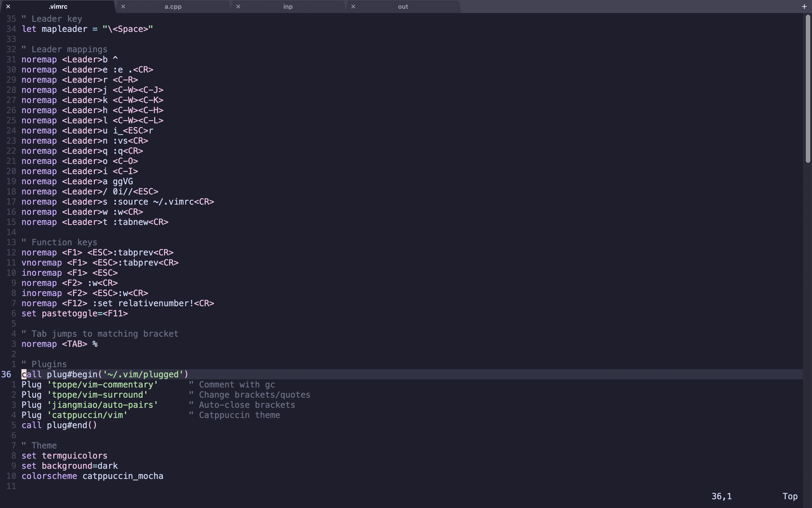Click the 'Auto-close brackets' comment
The height and width of the screenshot is (508, 812).
(x=242, y=405)
